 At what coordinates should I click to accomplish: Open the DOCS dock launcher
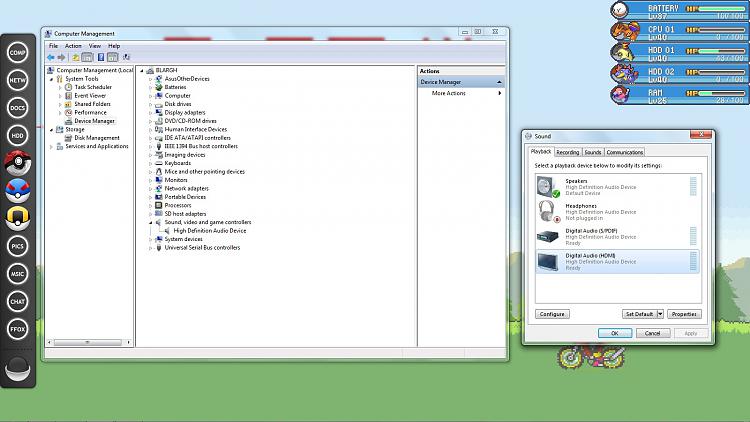pyautogui.click(x=18, y=108)
